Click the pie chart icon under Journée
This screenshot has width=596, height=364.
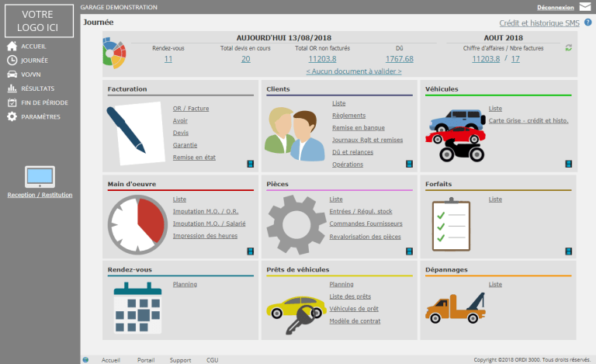(114, 51)
